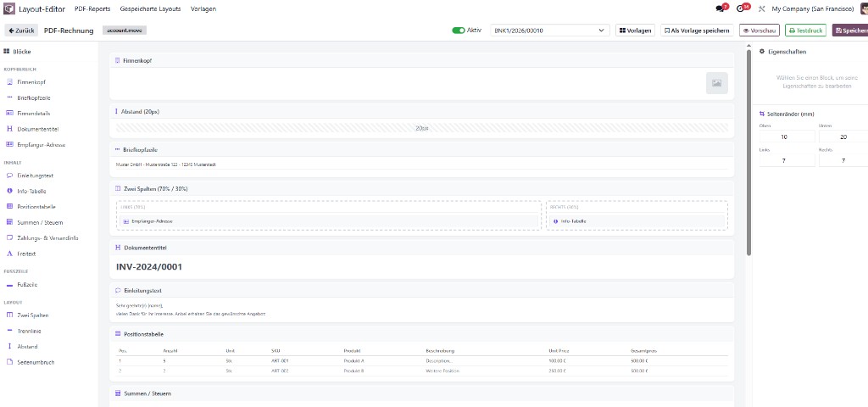Click Als Vorlage speichern button
Image resolution: width=868 pixels, height=407 pixels.
(698, 31)
